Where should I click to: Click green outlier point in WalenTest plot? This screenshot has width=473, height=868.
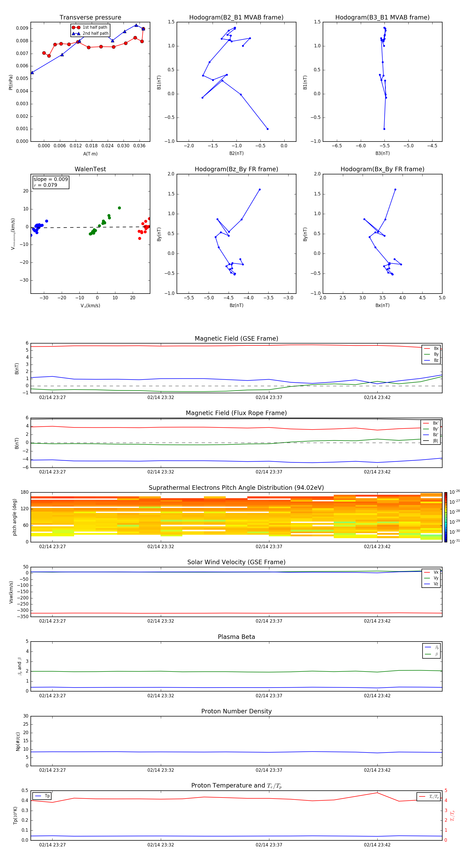(x=120, y=208)
